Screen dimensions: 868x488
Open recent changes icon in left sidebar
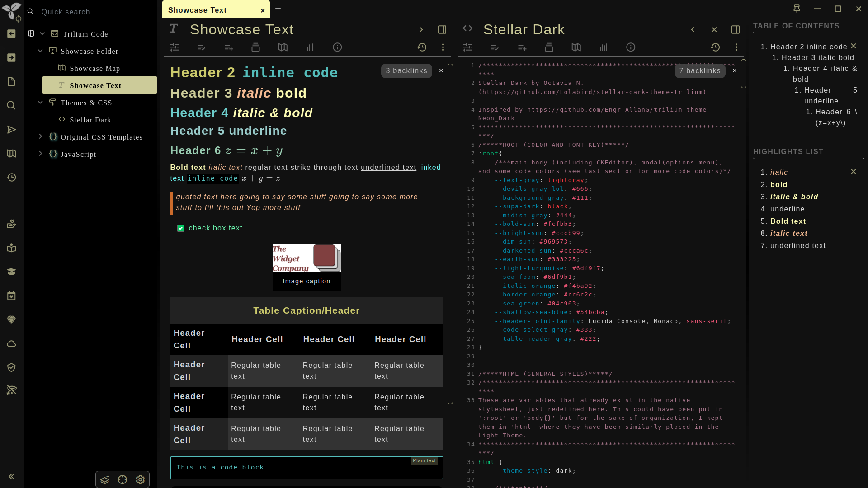[11, 178]
